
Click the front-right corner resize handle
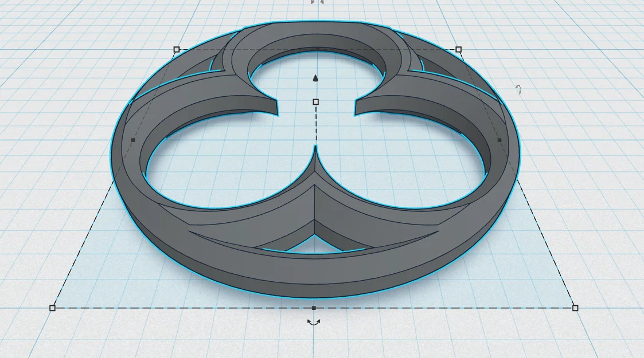tap(575, 308)
